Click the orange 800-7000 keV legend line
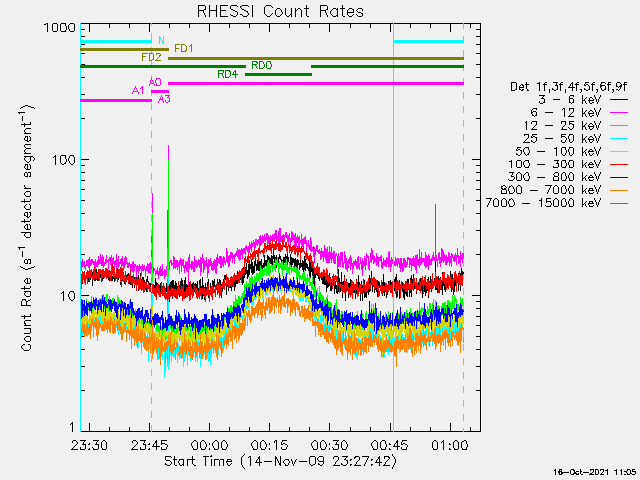 coord(619,190)
